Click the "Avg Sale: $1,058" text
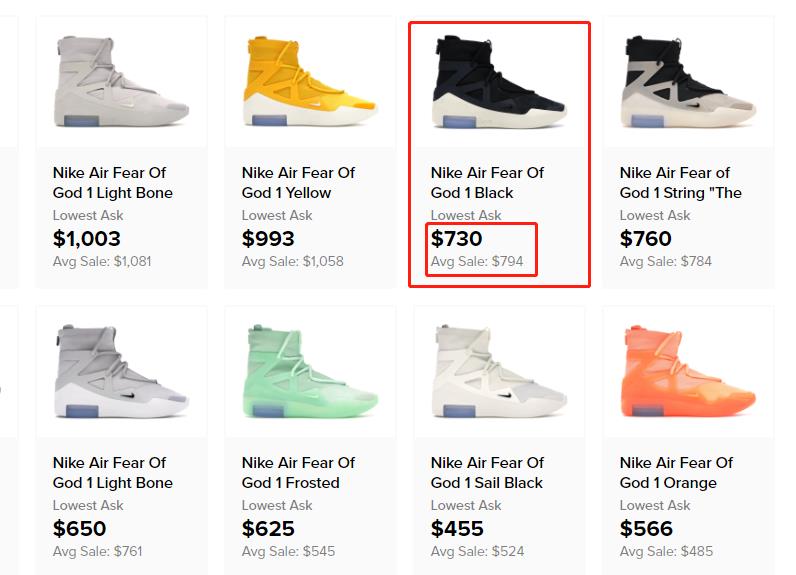 (x=292, y=262)
